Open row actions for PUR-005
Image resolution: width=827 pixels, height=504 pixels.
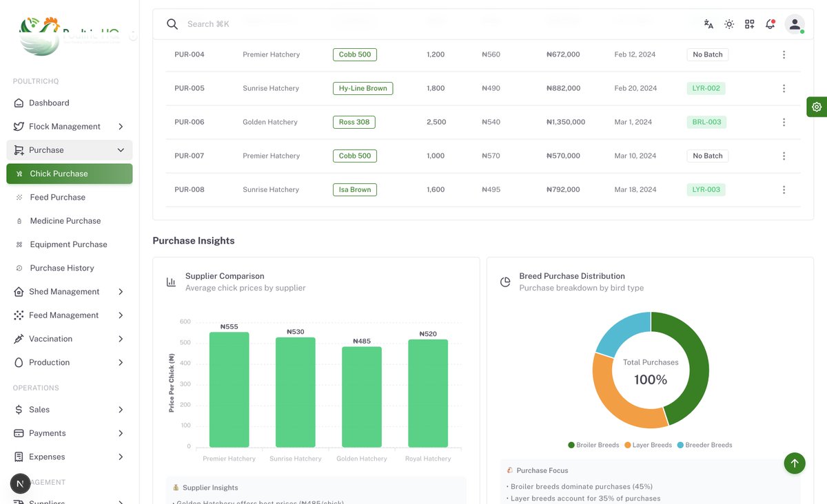point(784,88)
